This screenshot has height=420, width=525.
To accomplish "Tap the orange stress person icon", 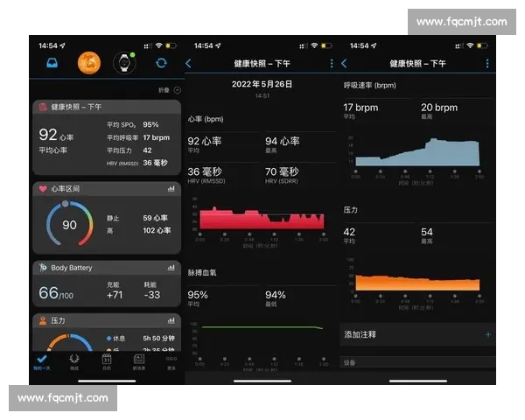I will click(x=43, y=320).
